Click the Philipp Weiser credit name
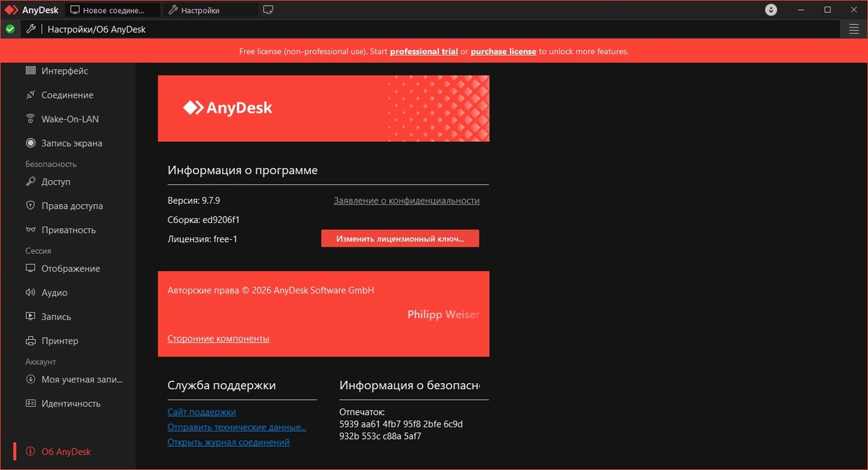This screenshot has width=868, height=470. point(443,315)
